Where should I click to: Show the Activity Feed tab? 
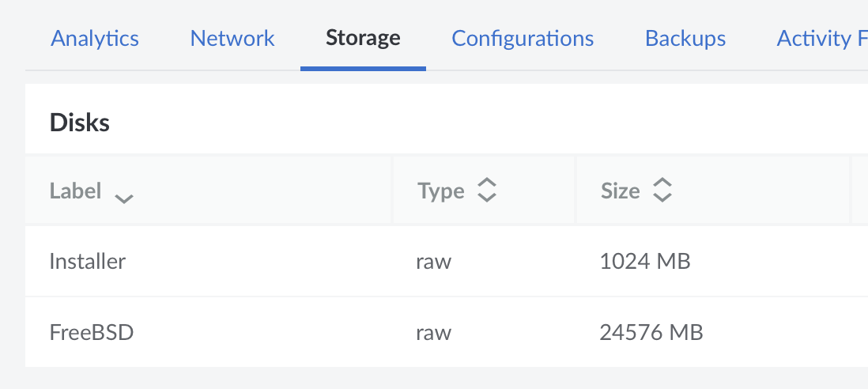pyautogui.click(x=821, y=38)
